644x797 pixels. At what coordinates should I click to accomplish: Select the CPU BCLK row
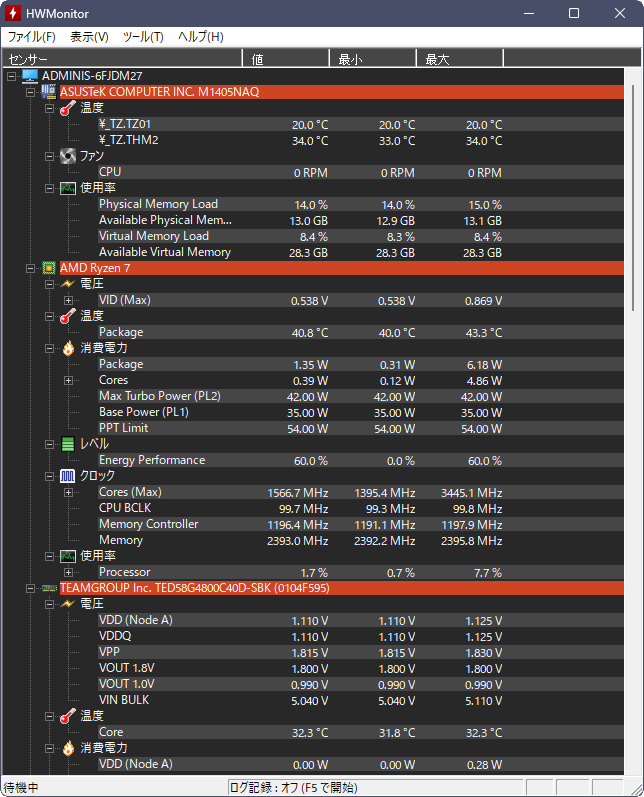click(360, 508)
